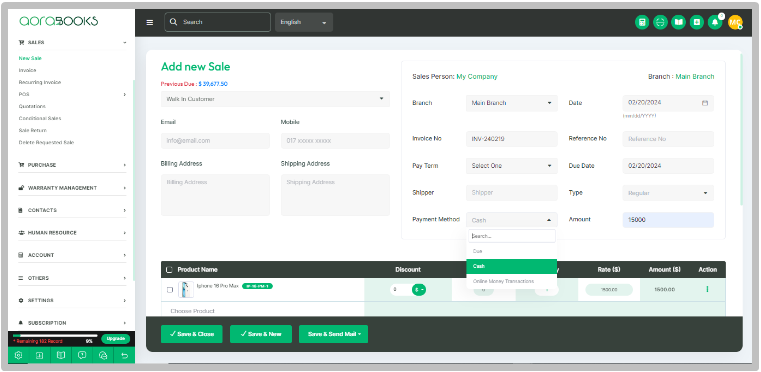Screen dimensions: 761x372
Task: Open the SUBSCRIPTION sidebar menu
Action: (x=72, y=323)
